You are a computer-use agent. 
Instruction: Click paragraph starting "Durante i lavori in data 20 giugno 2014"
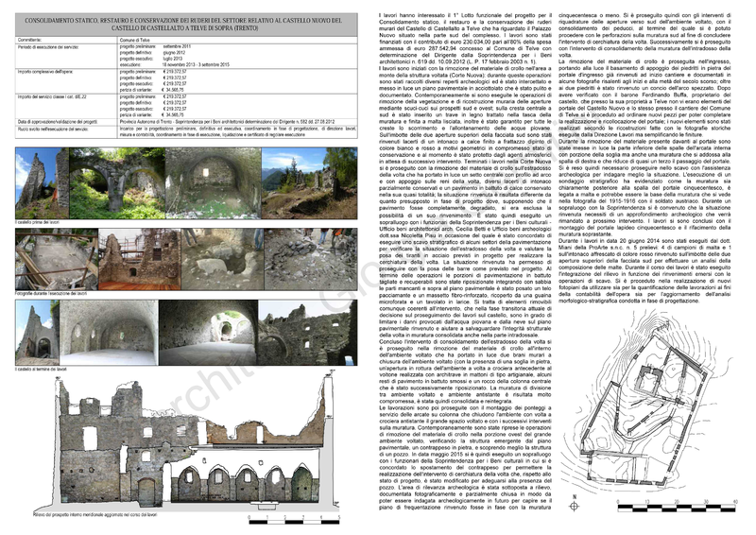coord(644,270)
